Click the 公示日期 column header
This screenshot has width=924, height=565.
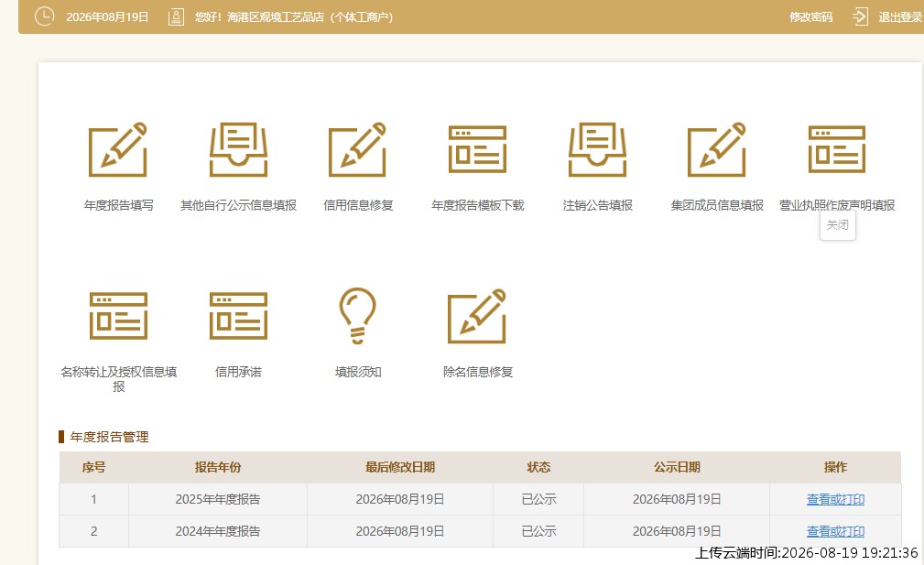click(x=677, y=467)
